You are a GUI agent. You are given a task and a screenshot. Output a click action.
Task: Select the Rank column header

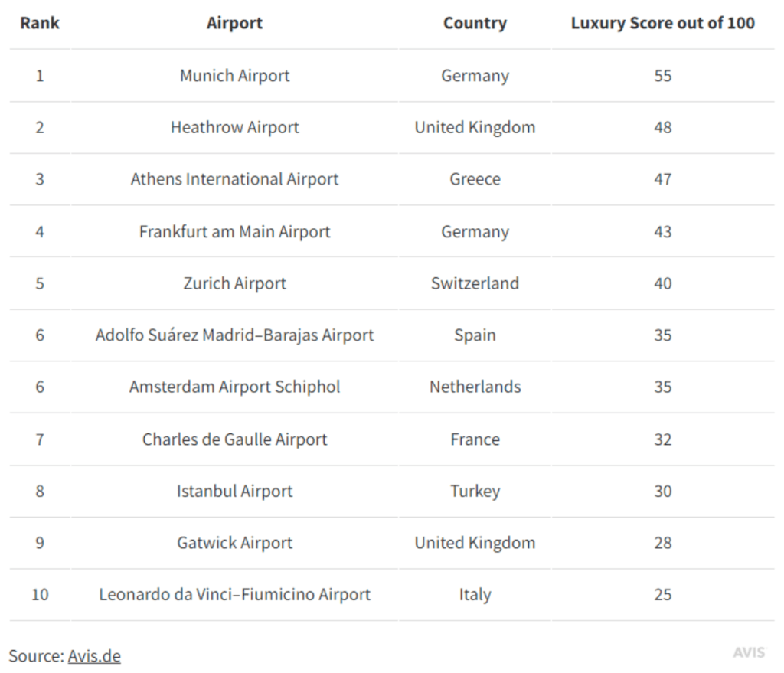point(40,23)
